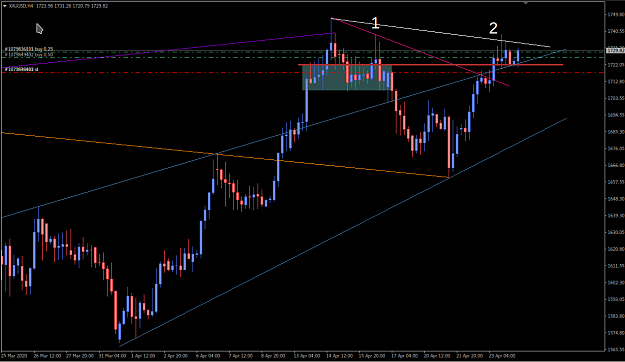Screen dimensions: 625x362
Task: Click the 8 Apr 20:00 time label
Action: [x=273, y=356]
